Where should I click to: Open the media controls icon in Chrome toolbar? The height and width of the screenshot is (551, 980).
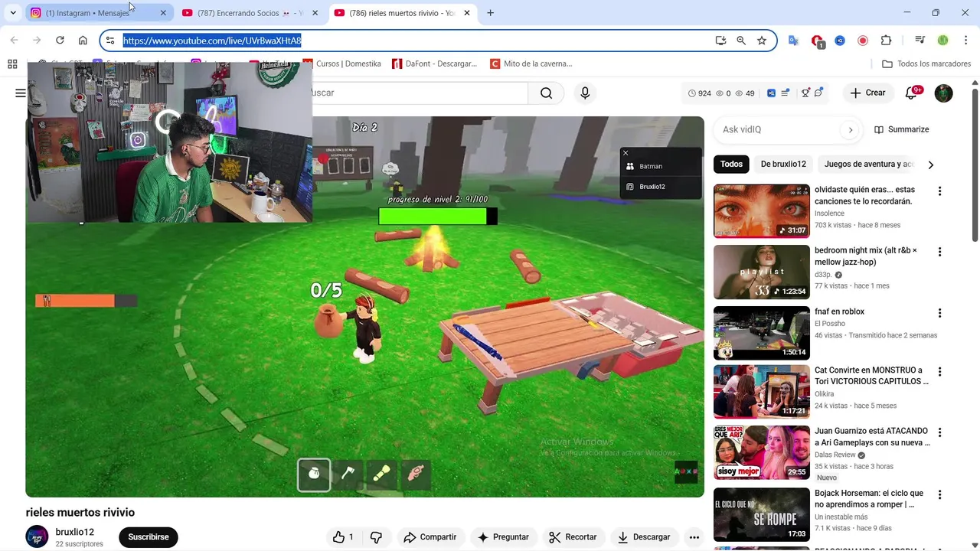pyautogui.click(x=920, y=41)
